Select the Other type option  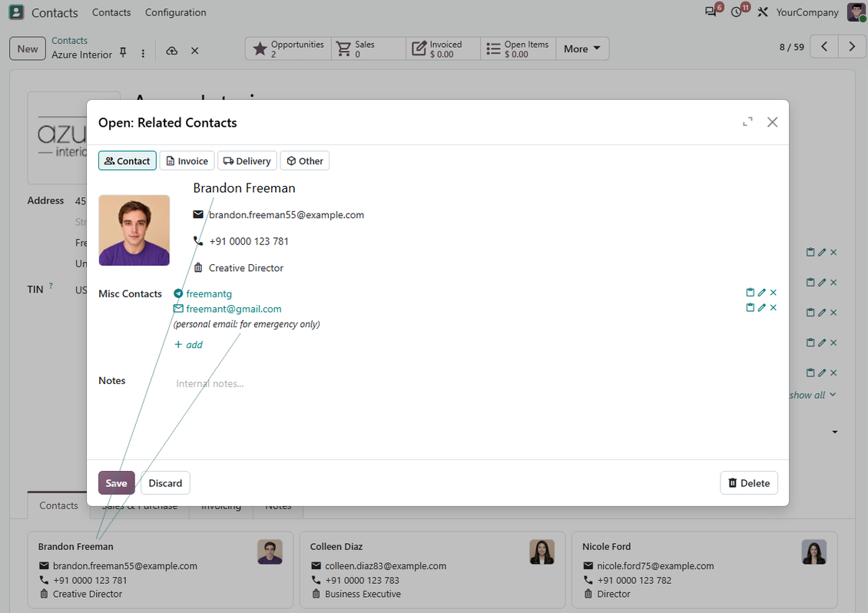pos(304,161)
